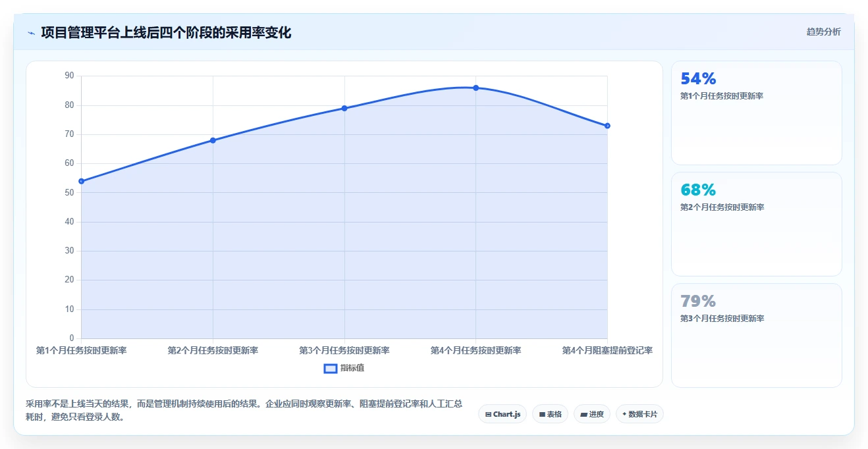Click the data point at 54
The width and height of the screenshot is (868, 449).
coord(81,181)
